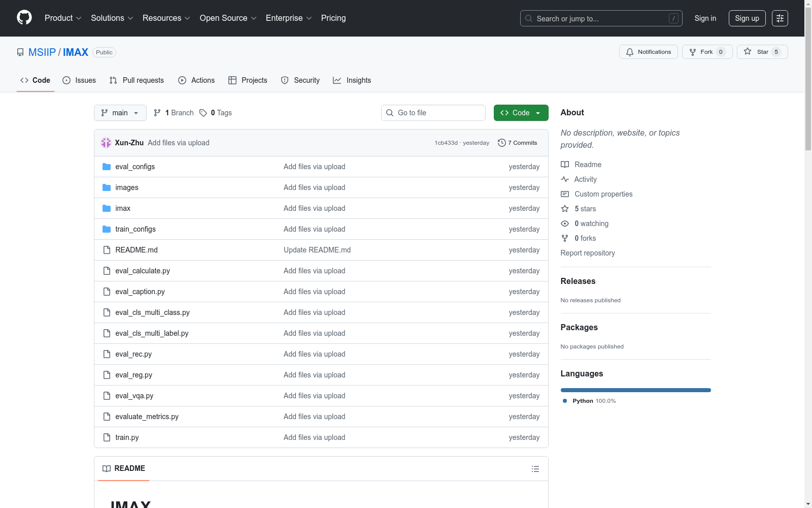The height and width of the screenshot is (508, 812).
Task: Open the IMAX repository name link
Action: [x=76, y=52]
